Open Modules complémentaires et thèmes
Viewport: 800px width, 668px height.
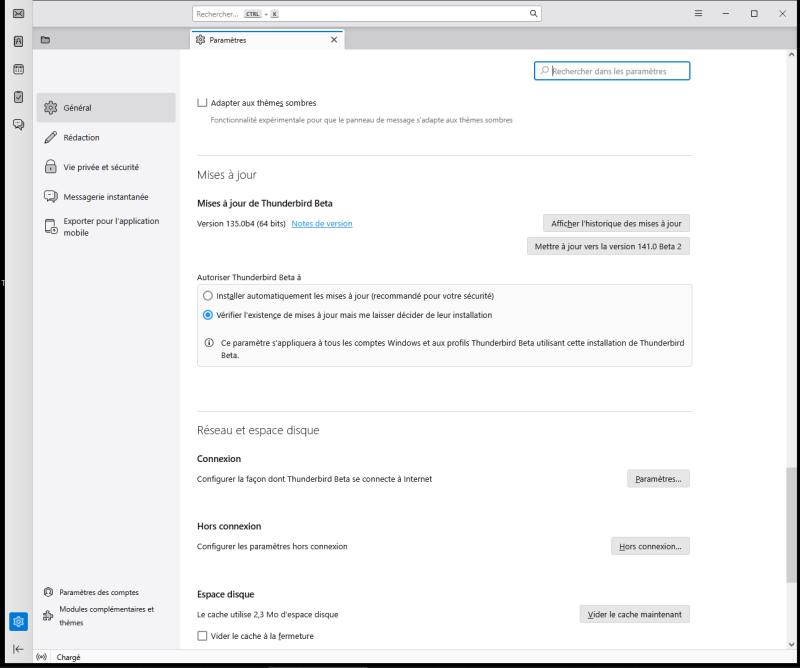(107, 616)
